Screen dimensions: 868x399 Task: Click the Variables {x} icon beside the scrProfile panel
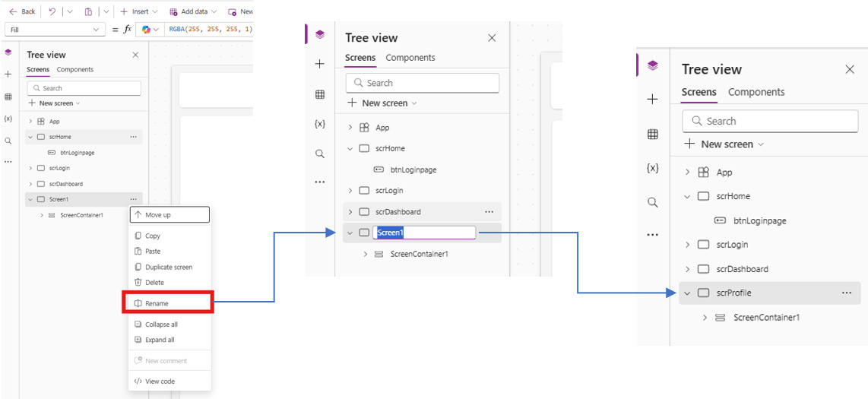coord(653,168)
